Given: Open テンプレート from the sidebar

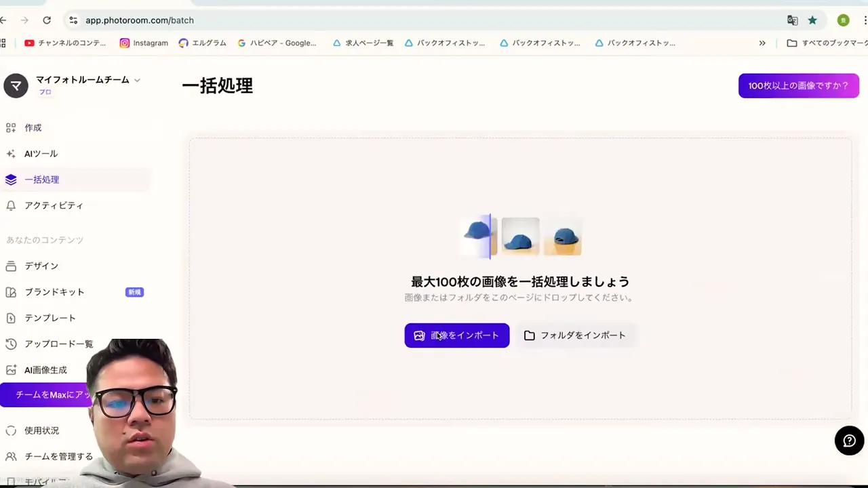Looking at the screenshot, I should [50, 318].
